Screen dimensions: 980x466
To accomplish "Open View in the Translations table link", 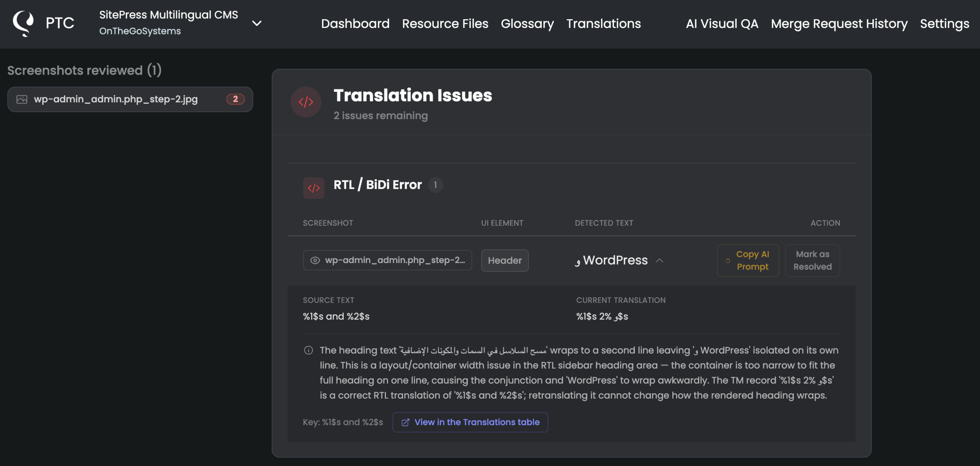I will point(470,422).
